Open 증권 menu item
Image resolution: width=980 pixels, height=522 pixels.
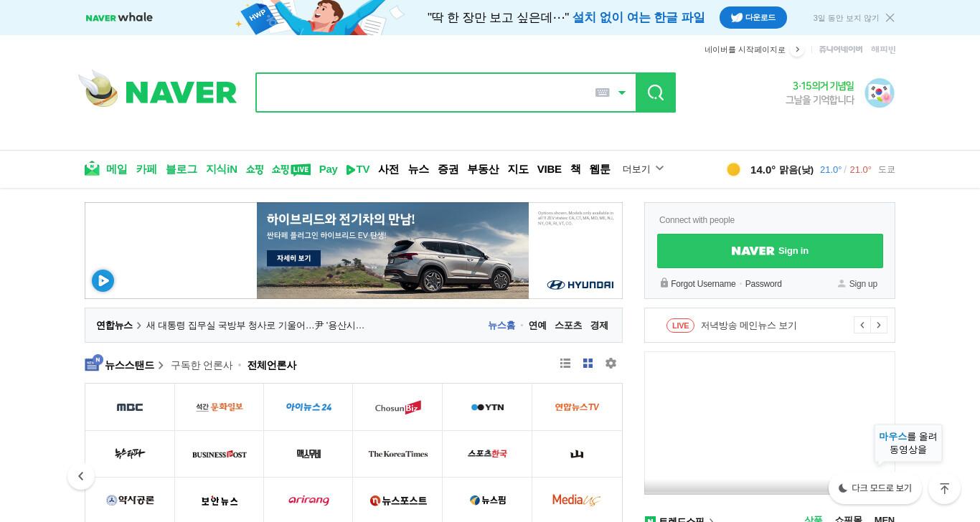click(x=448, y=169)
